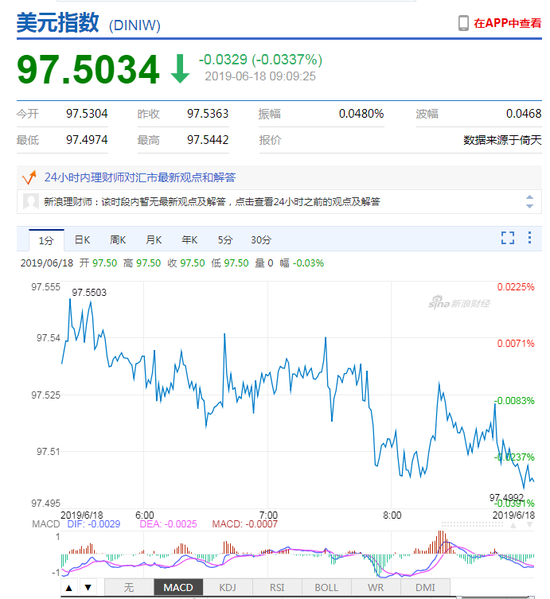Click the change value -0.0329 (-0.0337%)
Image resolution: width=550 pixels, height=599 pixels.
tap(260, 60)
